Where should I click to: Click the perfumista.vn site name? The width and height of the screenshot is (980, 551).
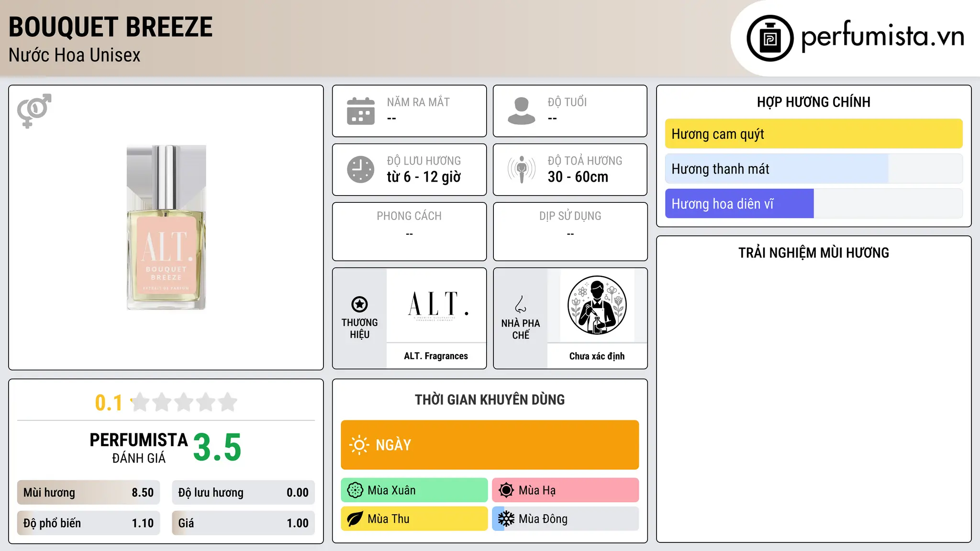point(882,36)
